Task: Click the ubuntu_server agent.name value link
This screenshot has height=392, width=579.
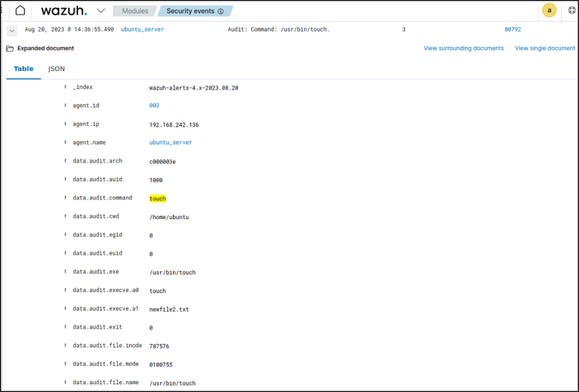Action: pos(171,143)
